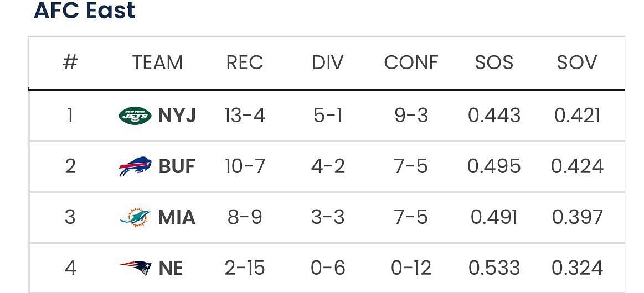Select the MIA team name

pyautogui.click(x=177, y=217)
